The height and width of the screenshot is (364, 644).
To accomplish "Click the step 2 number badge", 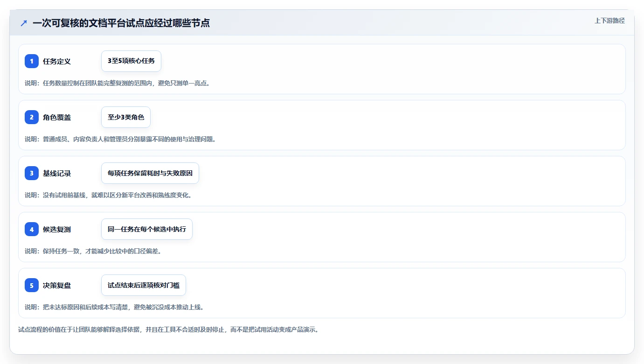I will [32, 117].
